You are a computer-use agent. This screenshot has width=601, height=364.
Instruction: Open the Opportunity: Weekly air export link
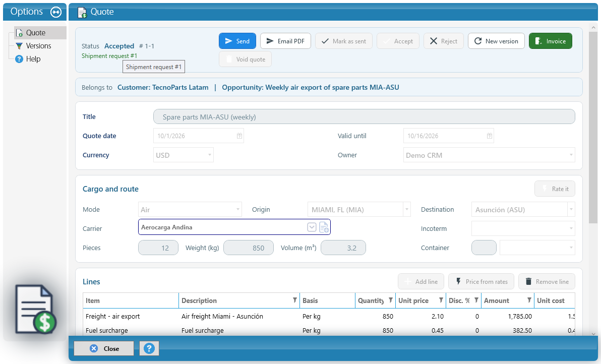311,87
